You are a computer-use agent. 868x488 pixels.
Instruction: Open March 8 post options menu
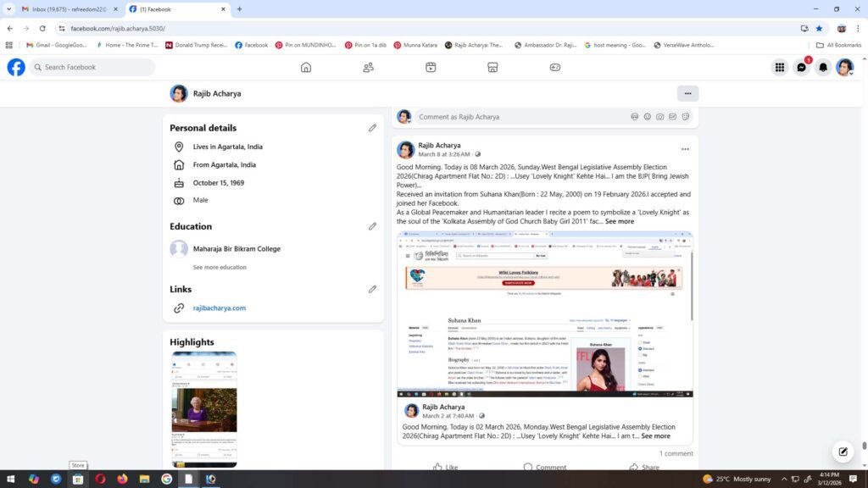coord(685,149)
